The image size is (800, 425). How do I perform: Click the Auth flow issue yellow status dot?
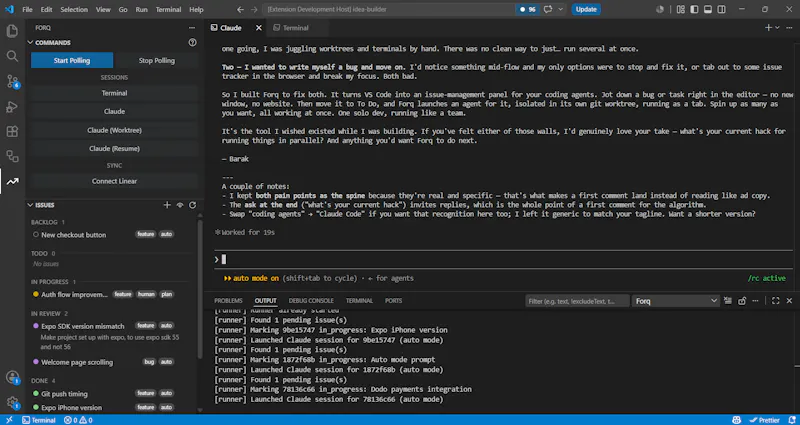(36, 294)
